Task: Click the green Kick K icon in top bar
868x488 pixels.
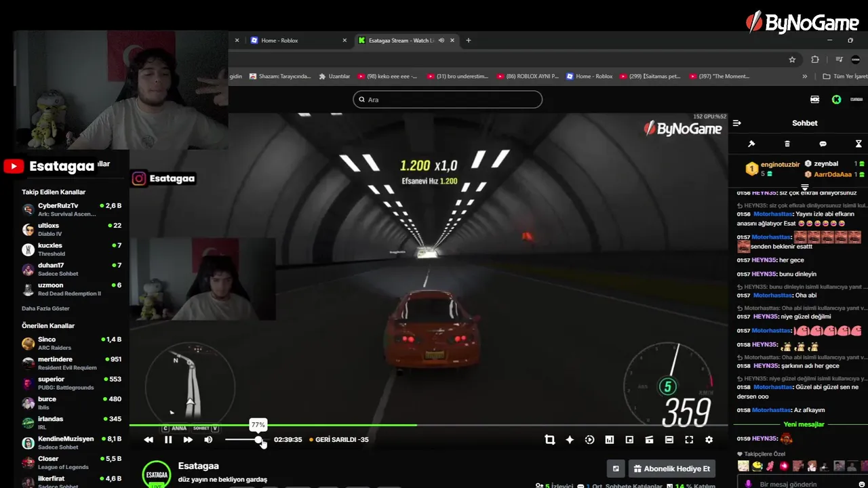Action: 836,100
